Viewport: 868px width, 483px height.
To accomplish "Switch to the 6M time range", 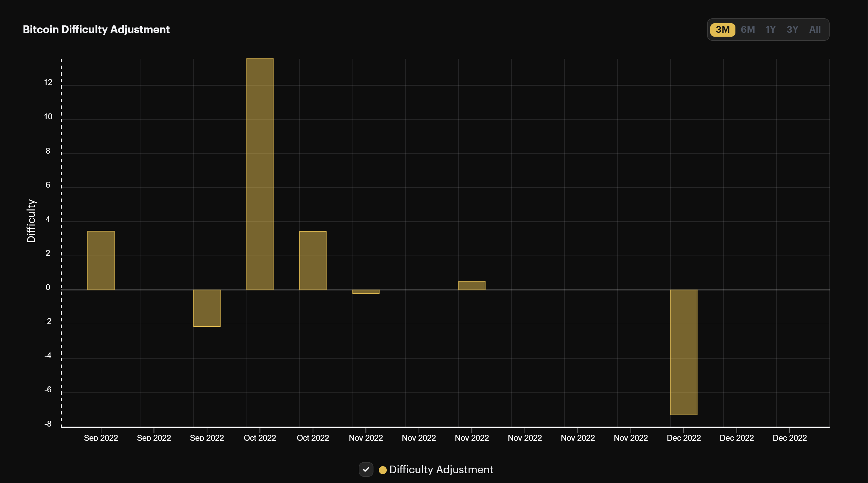I will point(748,30).
